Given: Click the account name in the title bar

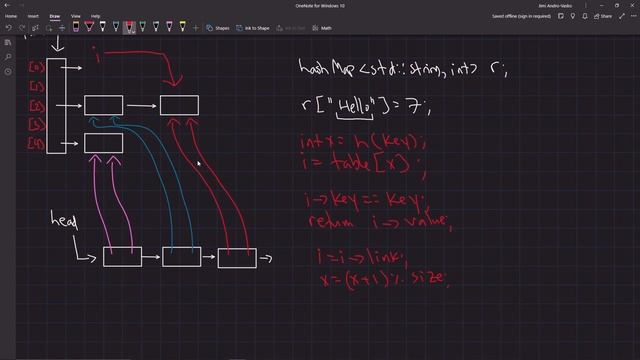Looking at the screenshot, I should tap(555, 6).
